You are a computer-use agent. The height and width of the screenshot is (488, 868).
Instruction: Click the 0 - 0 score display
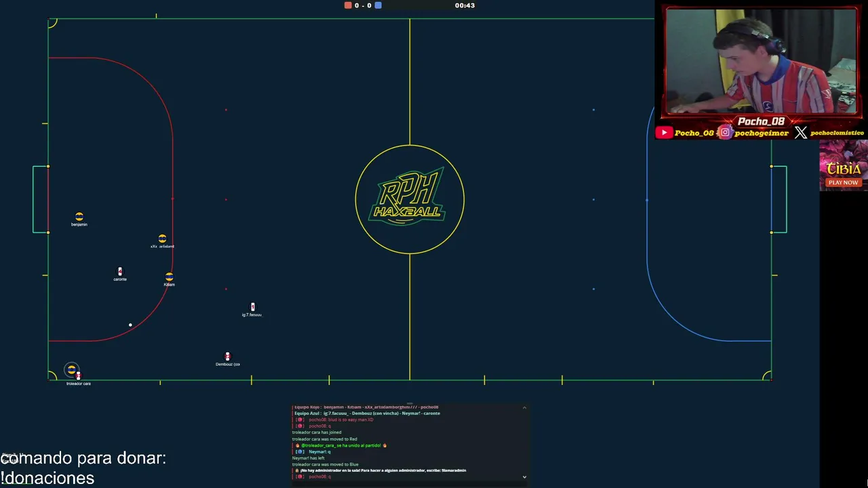(x=363, y=5)
